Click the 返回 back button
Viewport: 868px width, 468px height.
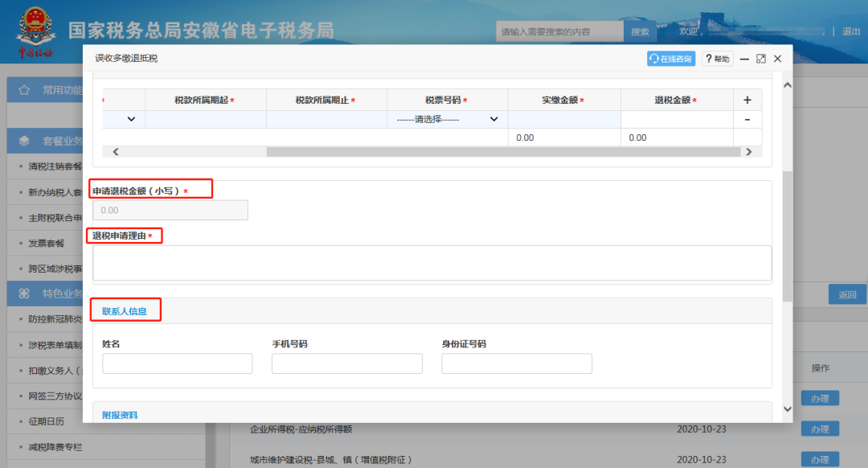point(847,294)
